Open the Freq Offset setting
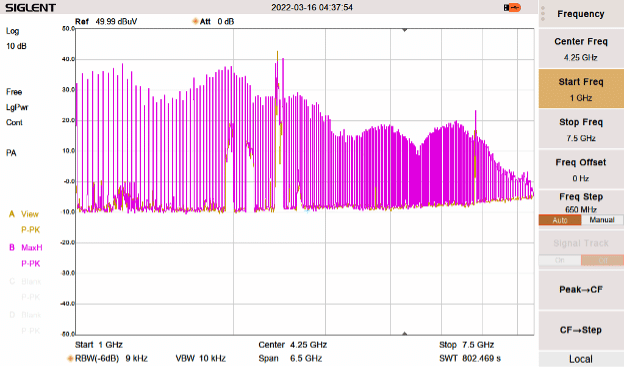Screen dimensions: 624x368 [581, 169]
